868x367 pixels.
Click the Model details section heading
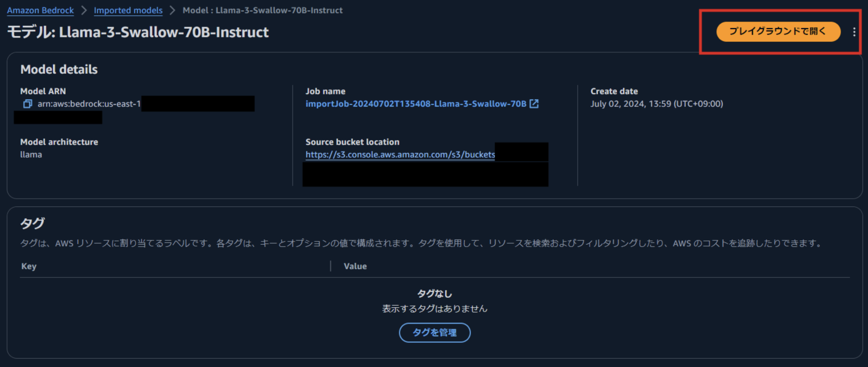(59, 69)
